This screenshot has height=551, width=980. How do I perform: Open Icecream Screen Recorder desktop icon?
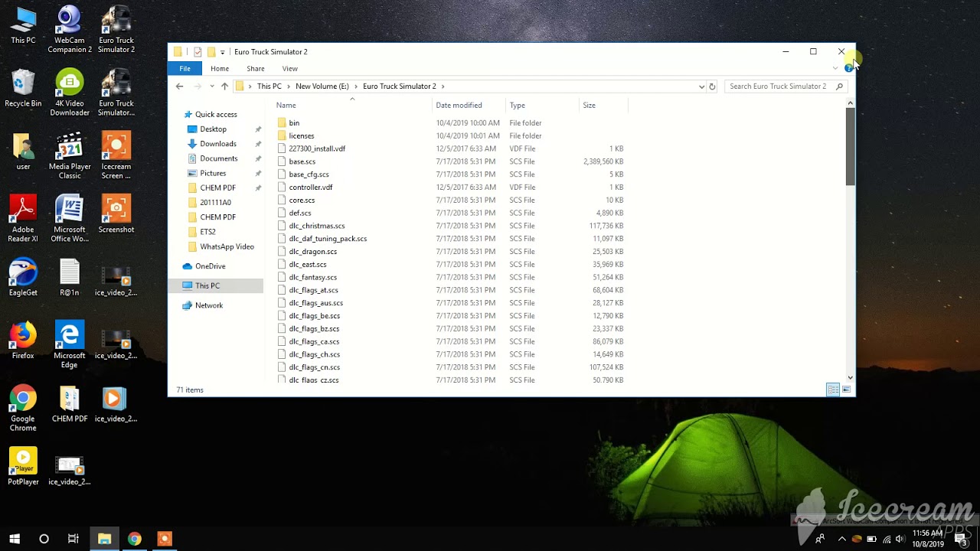[x=116, y=156]
